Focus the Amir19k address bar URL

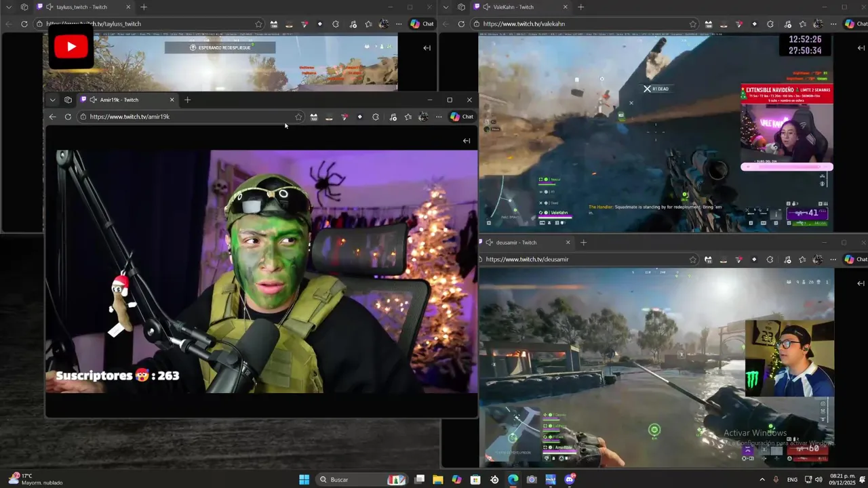tap(130, 117)
